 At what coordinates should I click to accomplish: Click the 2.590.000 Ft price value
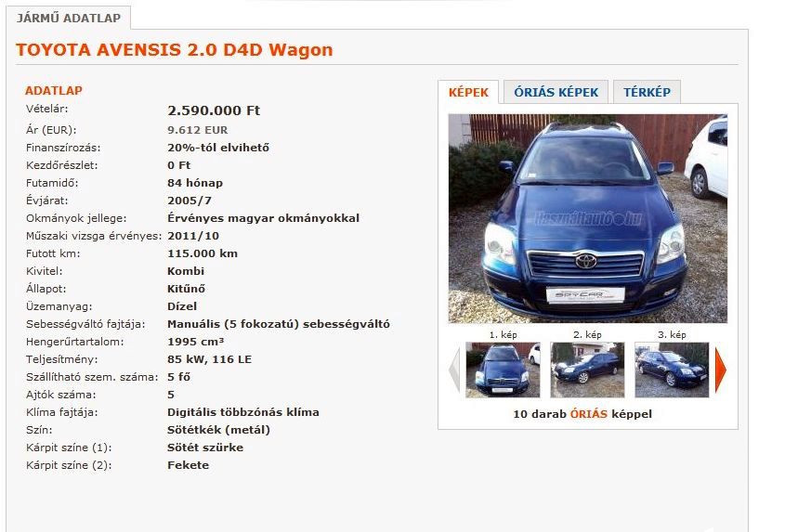pos(214,110)
